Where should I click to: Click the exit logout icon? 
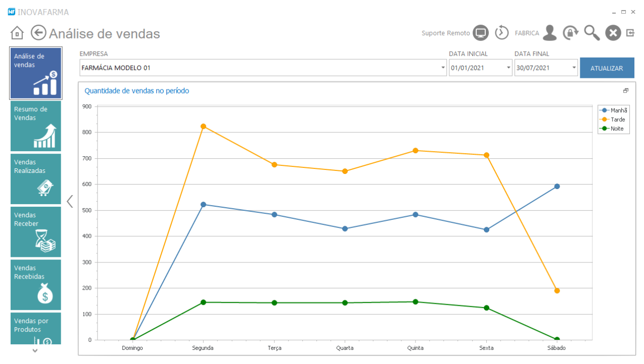point(630,33)
